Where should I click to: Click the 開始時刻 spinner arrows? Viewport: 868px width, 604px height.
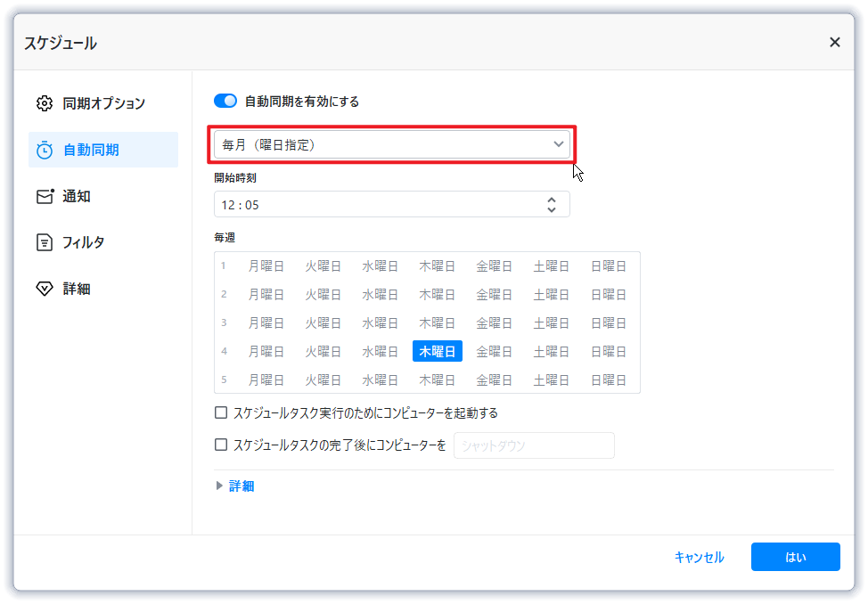pyautogui.click(x=552, y=205)
